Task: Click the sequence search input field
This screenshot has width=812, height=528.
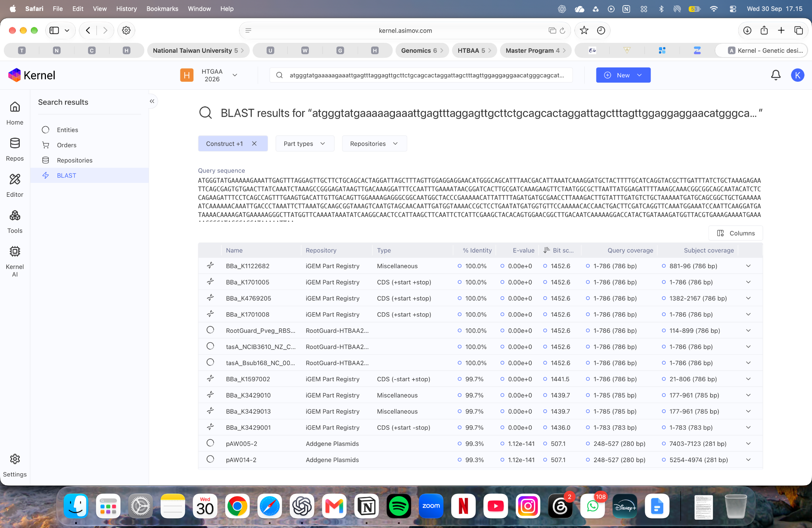Action: (421, 75)
